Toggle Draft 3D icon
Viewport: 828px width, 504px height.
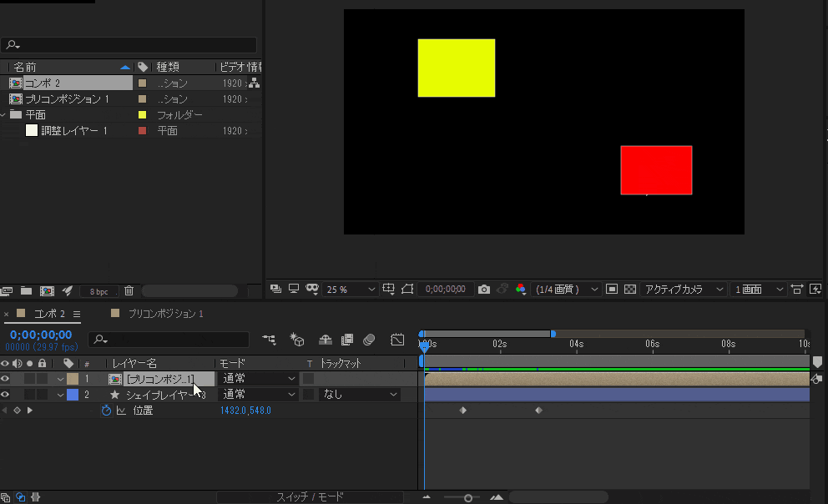tap(297, 340)
